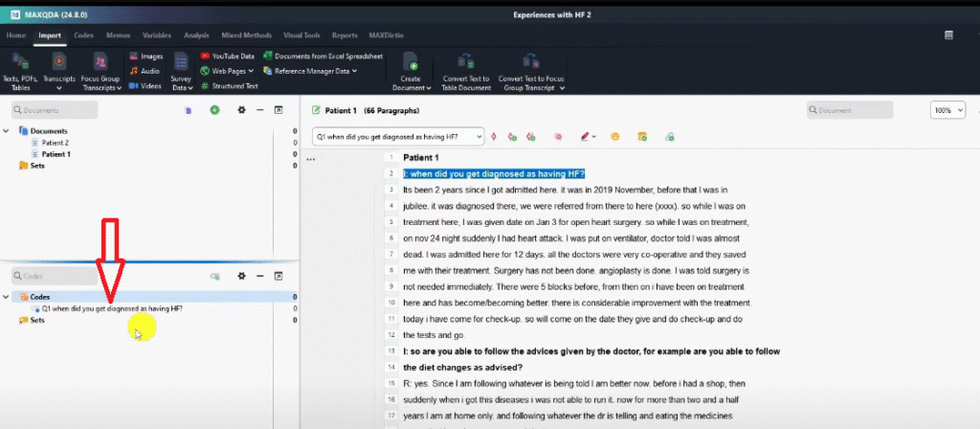Click the pink undo coding icon

(558, 136)
